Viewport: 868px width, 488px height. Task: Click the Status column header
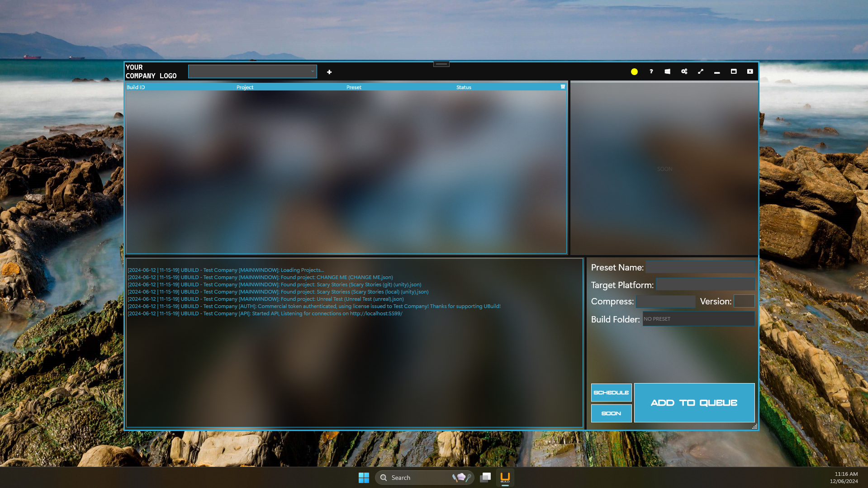click(x=464, y=87)
